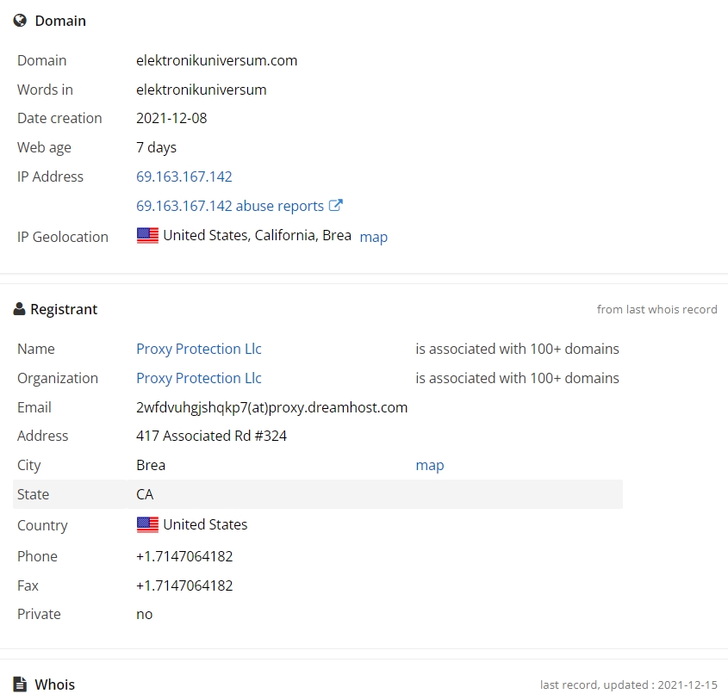728x700 pixels.
Task: Open Proxy Protection Llc Name link
Action: [199, 349]
